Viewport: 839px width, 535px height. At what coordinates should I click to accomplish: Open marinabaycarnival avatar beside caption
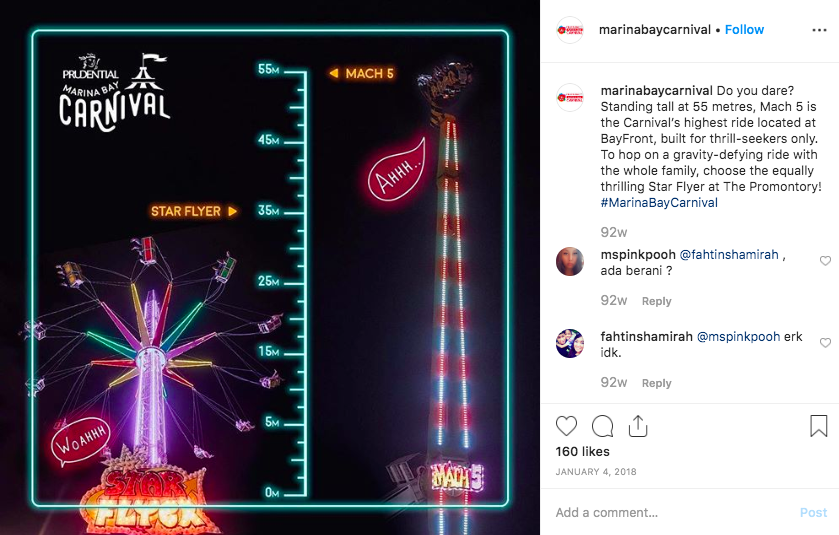point(570,97)
